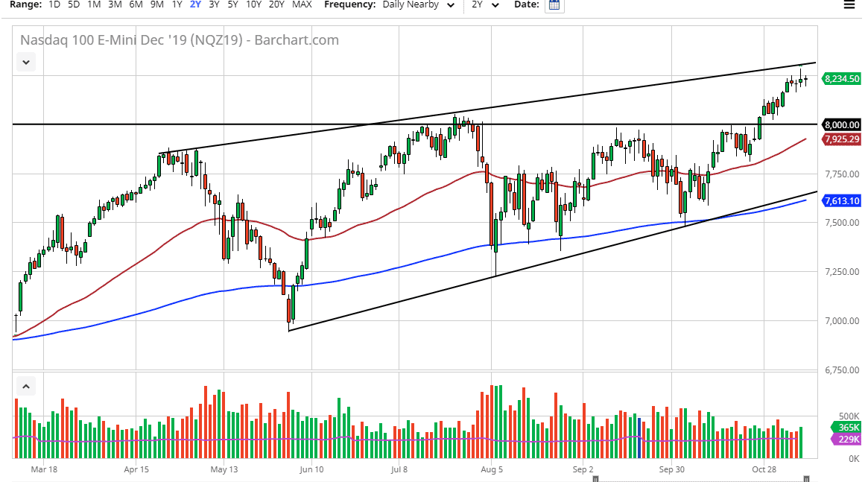Switch the Range to 1D
Viewport: 868px width, 482px height.
(53, 4)
